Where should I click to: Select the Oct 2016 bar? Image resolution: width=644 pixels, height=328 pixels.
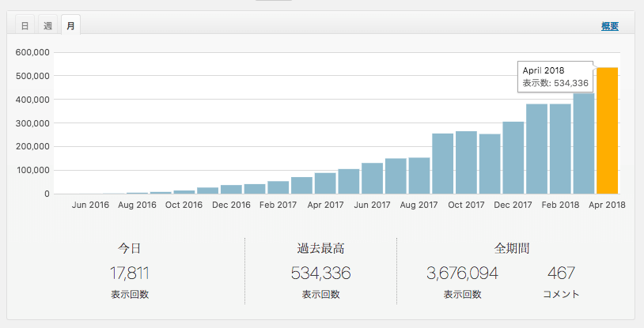[x=184, y=192]
